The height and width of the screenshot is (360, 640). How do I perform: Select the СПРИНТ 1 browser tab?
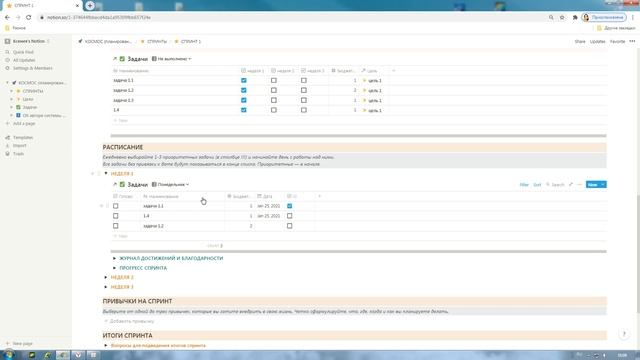41,5
